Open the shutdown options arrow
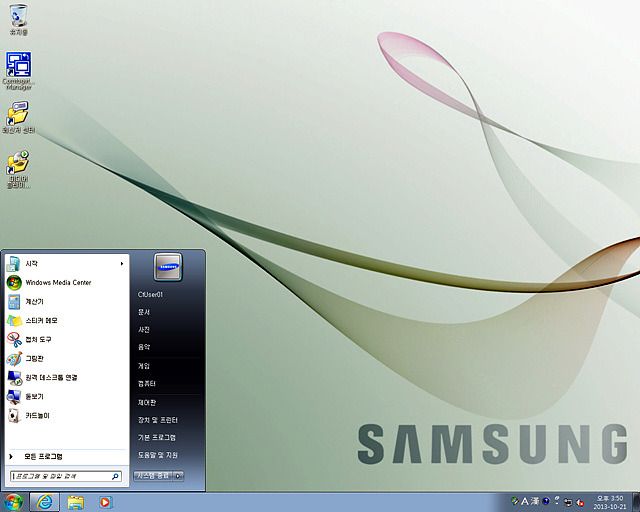Screen dimensions: 640x512 click(178, 476)
